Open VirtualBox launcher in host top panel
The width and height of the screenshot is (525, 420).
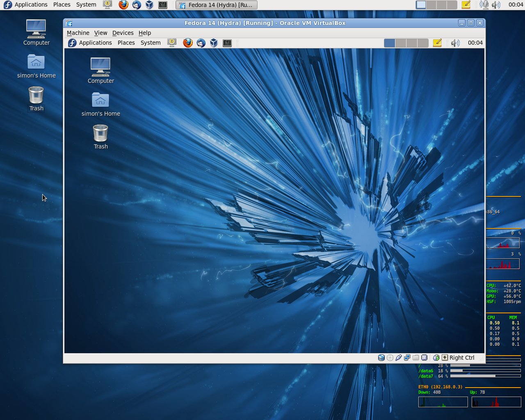[150, 5]
